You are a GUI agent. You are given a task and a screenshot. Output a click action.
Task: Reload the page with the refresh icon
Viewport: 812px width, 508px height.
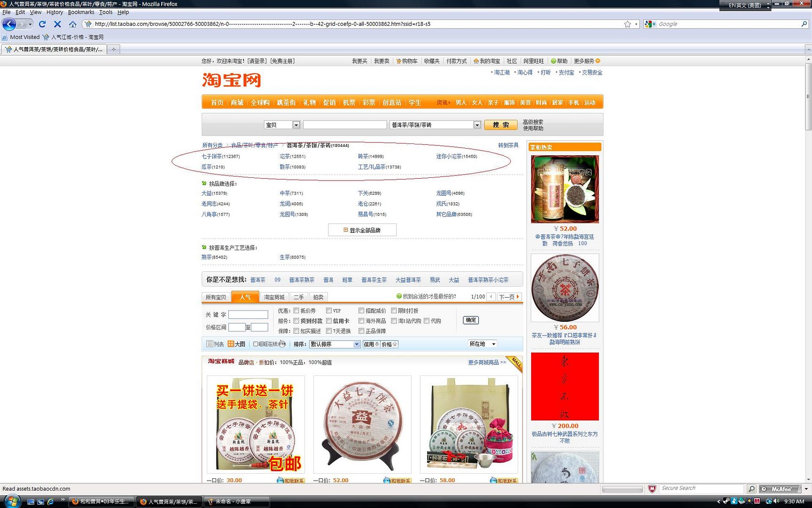[x=42, y=24]
